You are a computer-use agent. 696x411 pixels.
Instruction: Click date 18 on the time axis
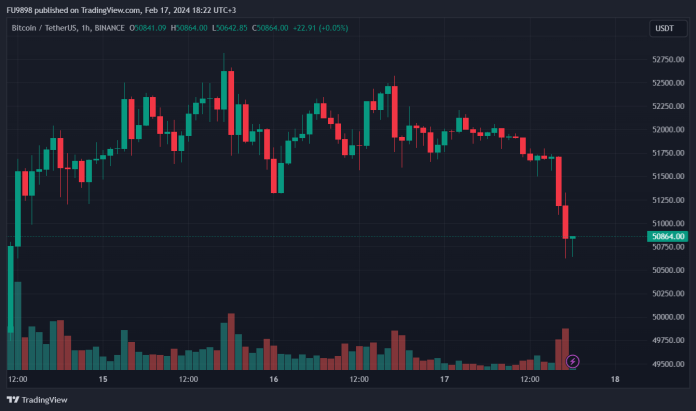614,380
